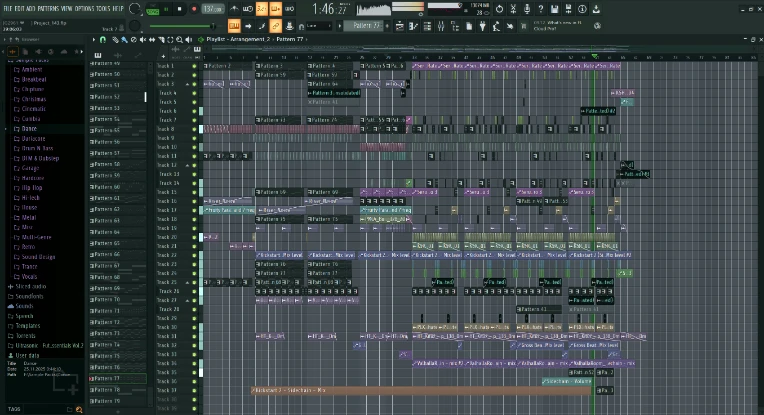
Task: Expand the Cinematic sample folder
Action: coord(34,109)
